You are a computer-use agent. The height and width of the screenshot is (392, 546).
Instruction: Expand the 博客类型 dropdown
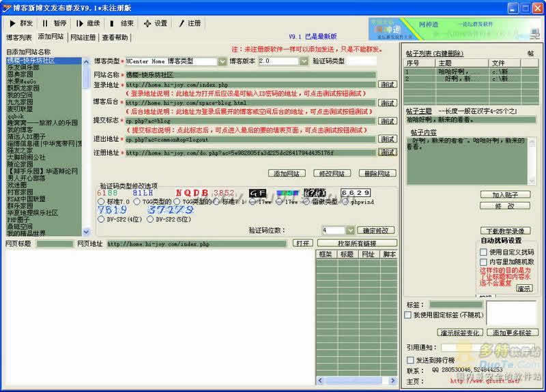pos(222,61)
